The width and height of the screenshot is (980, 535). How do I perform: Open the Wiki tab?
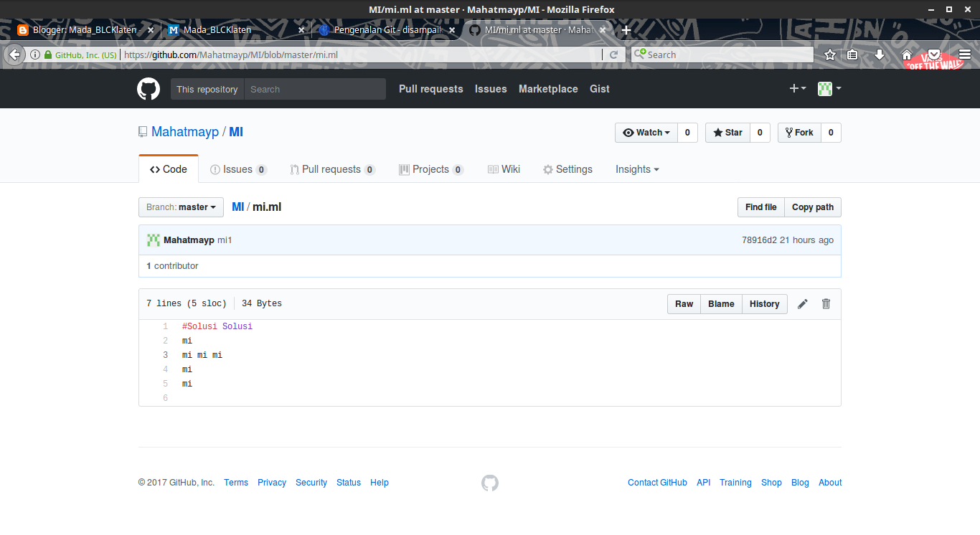504,169
